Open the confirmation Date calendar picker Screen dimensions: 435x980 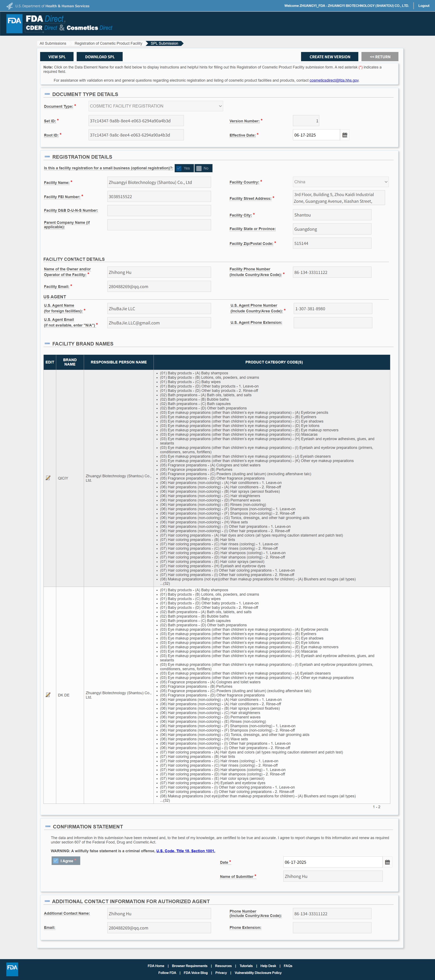click(x=387, y=862)
